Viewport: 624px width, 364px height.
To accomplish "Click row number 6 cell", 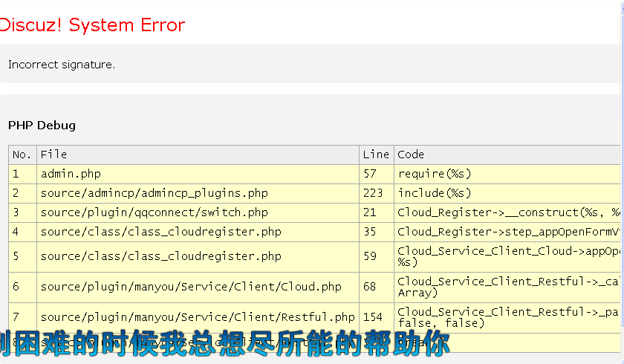I will 23,287.
